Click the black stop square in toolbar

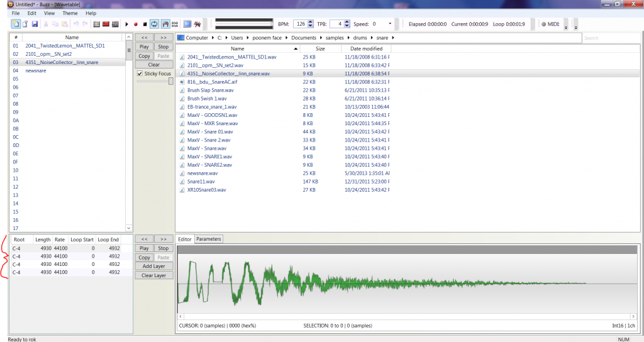click(x=145, y=25)
